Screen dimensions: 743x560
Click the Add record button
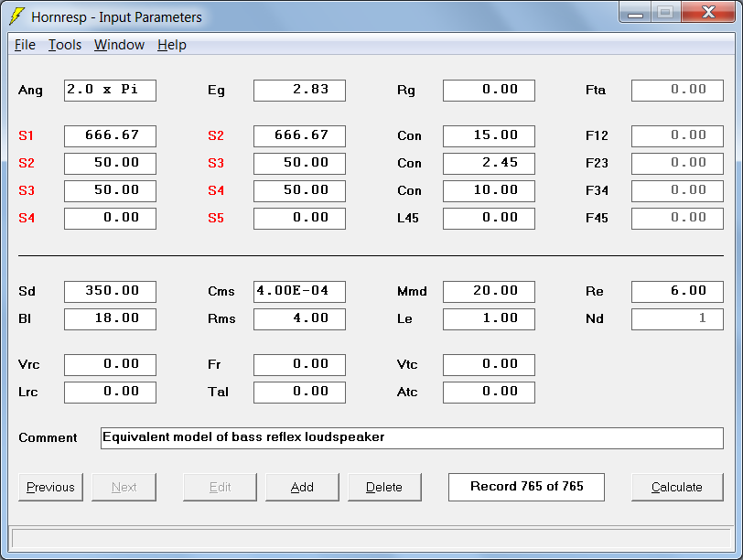pyautogui.click(x=302, y=487)
